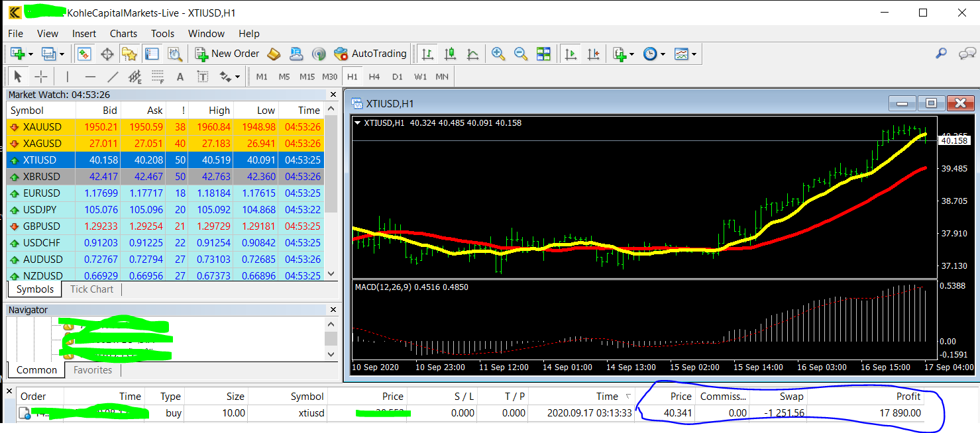The height and width of the screenshot is (433, 980).
Task: Zoom in on the chart
Action: point(498,54)
